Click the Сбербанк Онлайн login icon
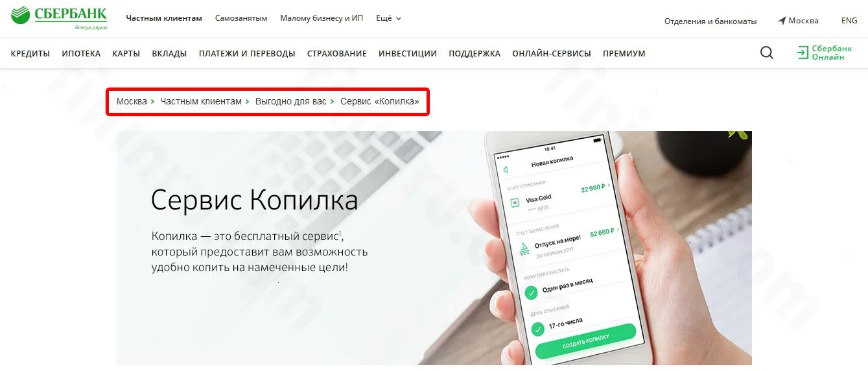The image size is (868, 371). tap(803, 53)
